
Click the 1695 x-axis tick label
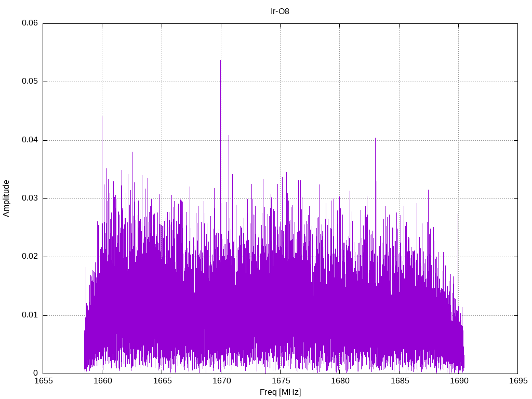click(x=518, y=381)
